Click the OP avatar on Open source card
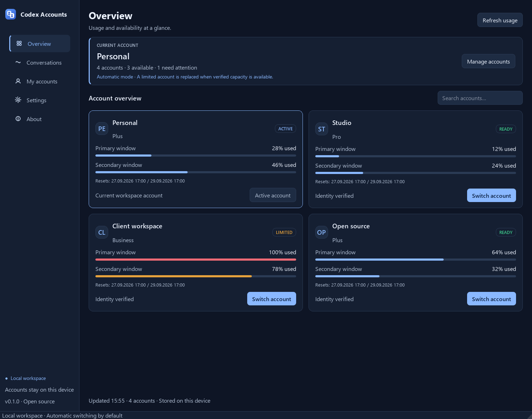532x419 pixels. click(322, 232)
